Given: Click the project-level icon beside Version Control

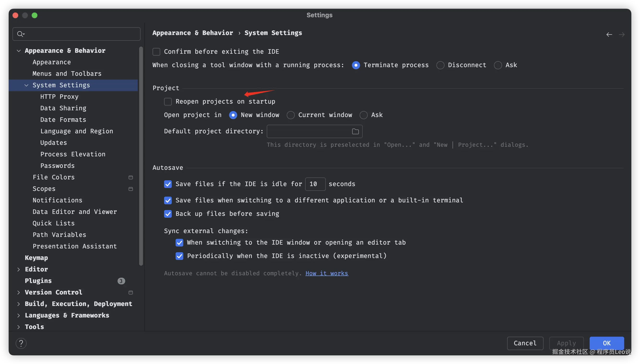Looking at the screenshot, I should (130, 292).
